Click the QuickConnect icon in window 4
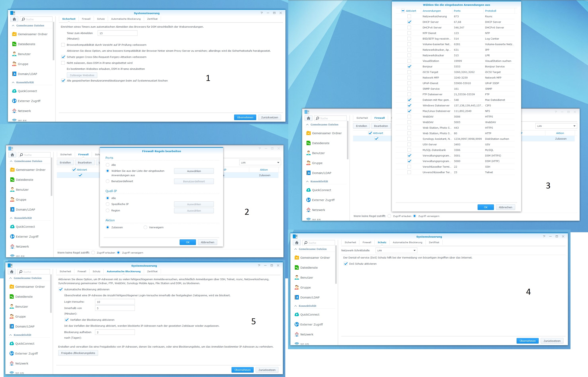The width and height of the screenshot is (588, 377). pos(297,315)
